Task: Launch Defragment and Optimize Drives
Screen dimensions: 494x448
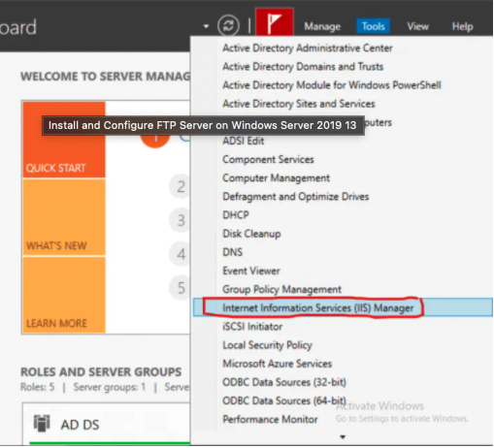Action: click(x=296, y=197)
